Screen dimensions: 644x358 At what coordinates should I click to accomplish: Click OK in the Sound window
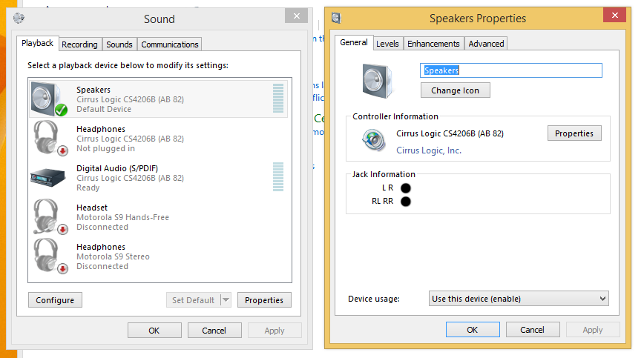coord(154,330)
